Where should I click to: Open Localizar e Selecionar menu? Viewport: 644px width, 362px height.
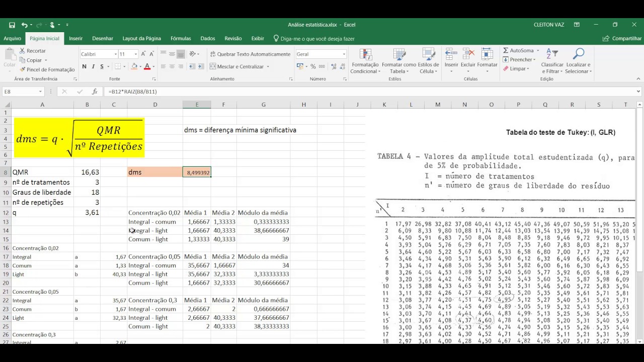[x=578, y=61]
